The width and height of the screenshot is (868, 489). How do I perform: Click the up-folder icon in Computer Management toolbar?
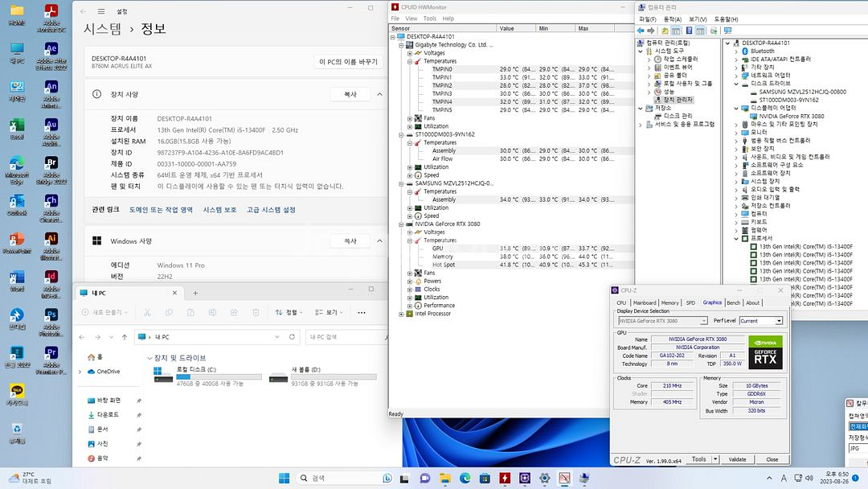pos(665,31)
